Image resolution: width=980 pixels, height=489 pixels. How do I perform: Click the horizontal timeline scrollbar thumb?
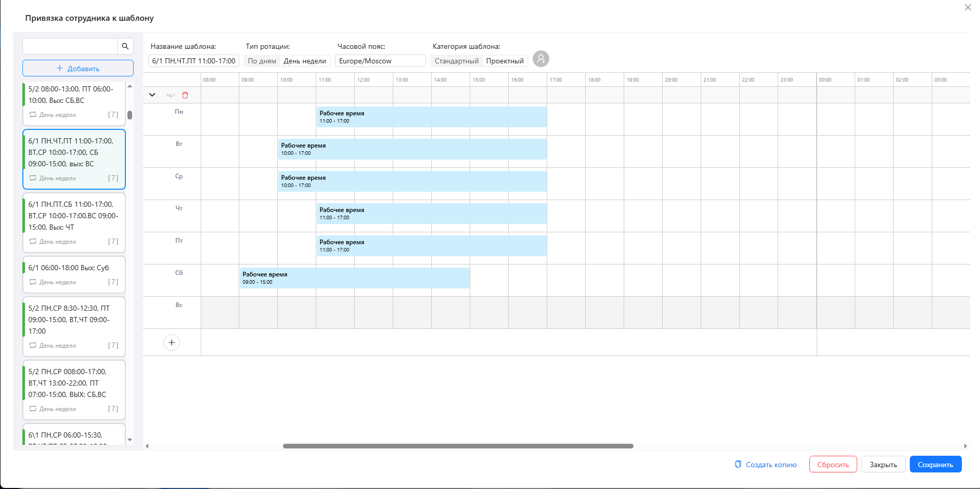[458, 446]
